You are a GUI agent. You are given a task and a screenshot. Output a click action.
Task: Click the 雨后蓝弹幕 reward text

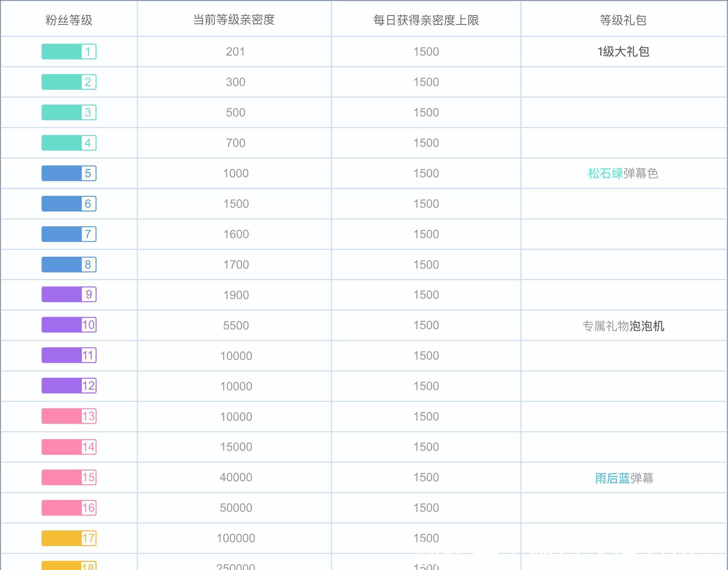tap(624, 478)
